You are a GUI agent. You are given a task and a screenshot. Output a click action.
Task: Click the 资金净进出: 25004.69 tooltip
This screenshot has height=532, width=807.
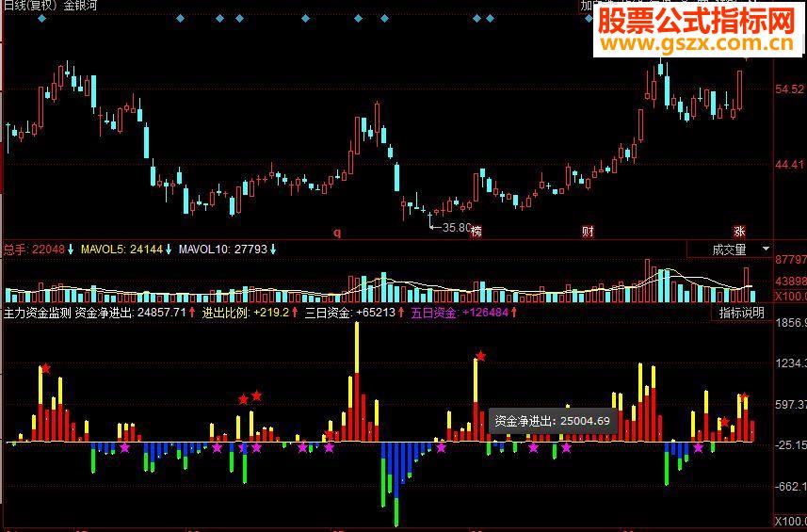(552, 421)
